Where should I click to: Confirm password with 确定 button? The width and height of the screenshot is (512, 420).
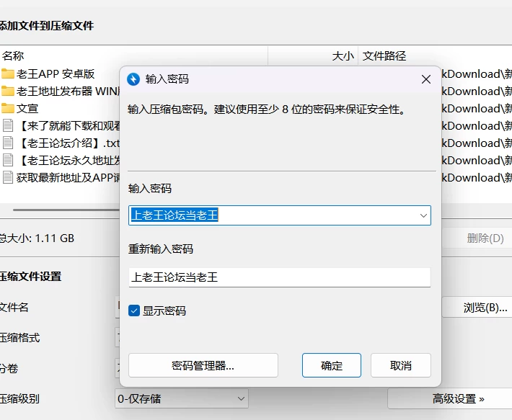[332, 365]
